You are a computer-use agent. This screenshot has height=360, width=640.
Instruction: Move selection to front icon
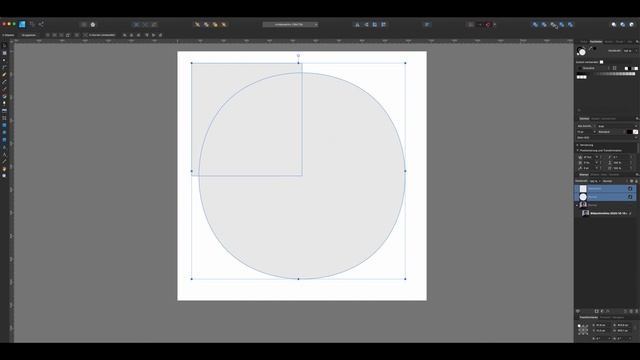tap(224, 24)
